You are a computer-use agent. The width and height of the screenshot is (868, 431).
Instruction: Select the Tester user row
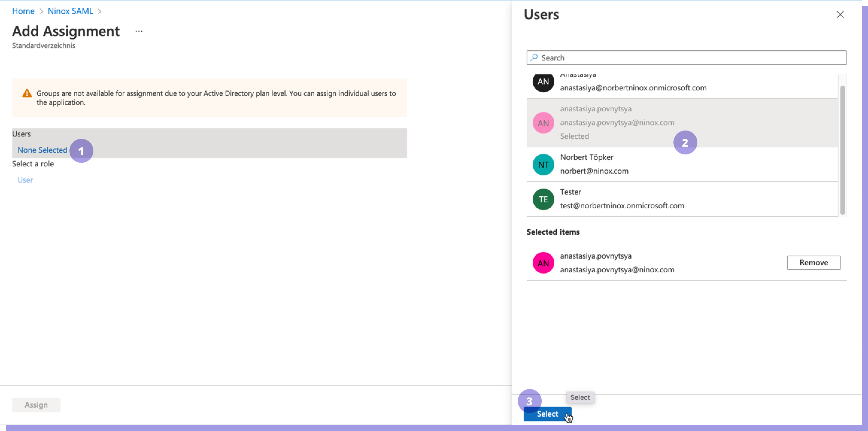(682, 199)
